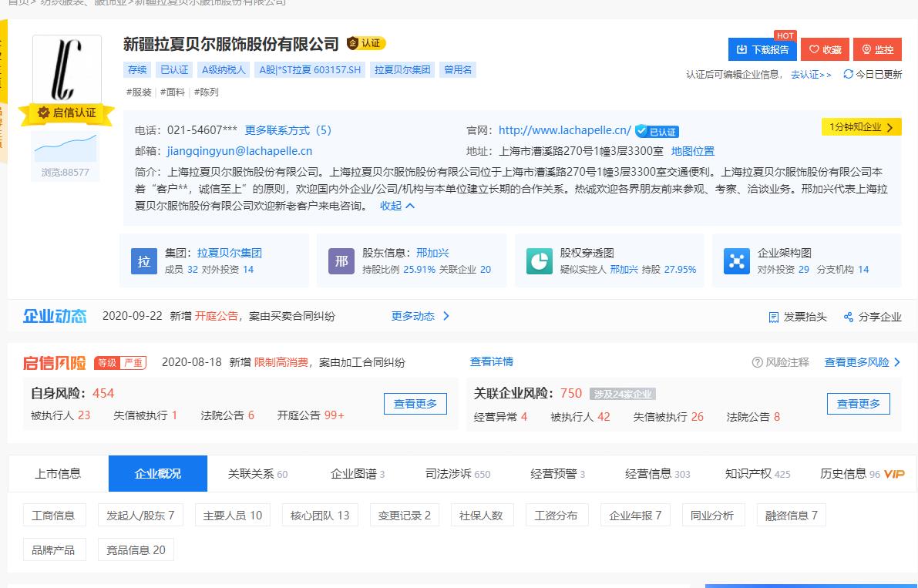918x588 pixels.
Task: Click the 邢 shareholder icon for 邢加兴
Action: (x=341, y=260)
